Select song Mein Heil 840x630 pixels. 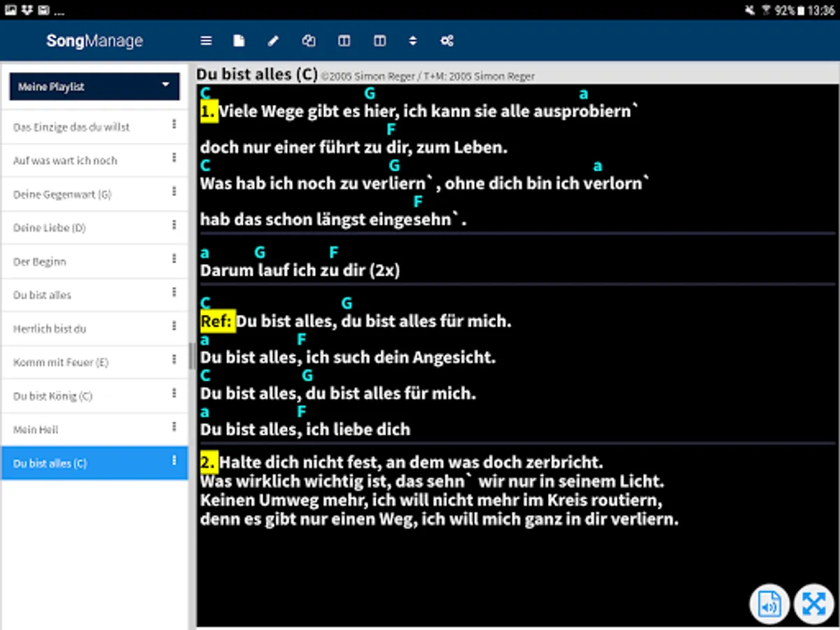click(x=94, y=430)
